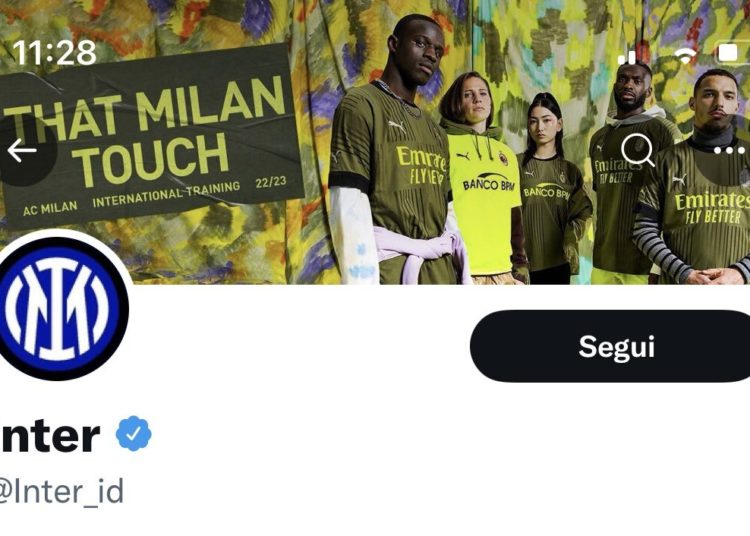Tap the Wi-Fi status icon

(685, 56)
